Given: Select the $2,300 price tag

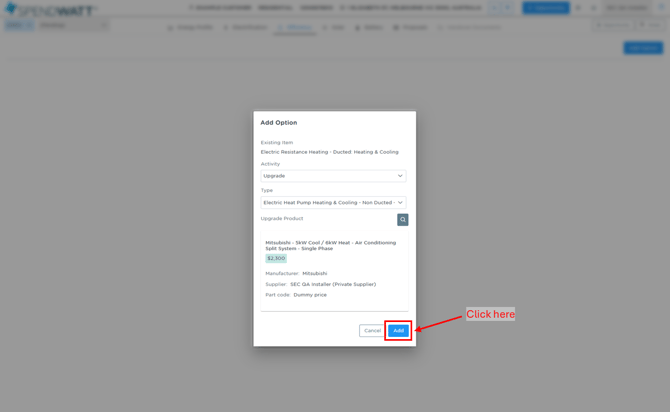Looking at the screenshot, I should 276,258.
